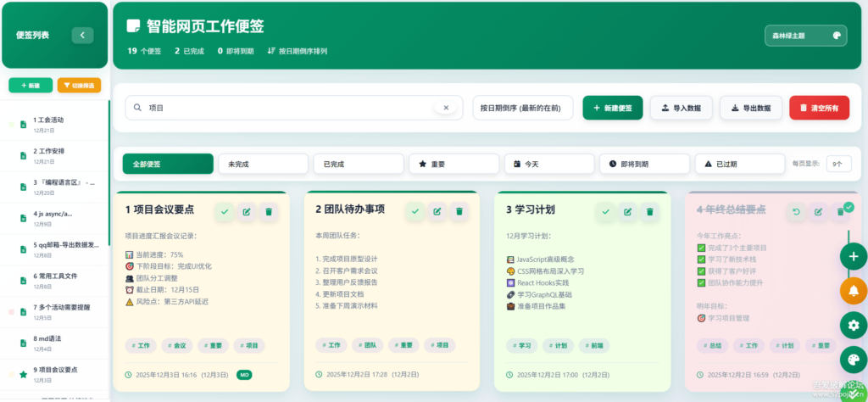Select the 今天 filter tab
The width and height of the screenshot is (868, 402).
[x=549, y=164]
